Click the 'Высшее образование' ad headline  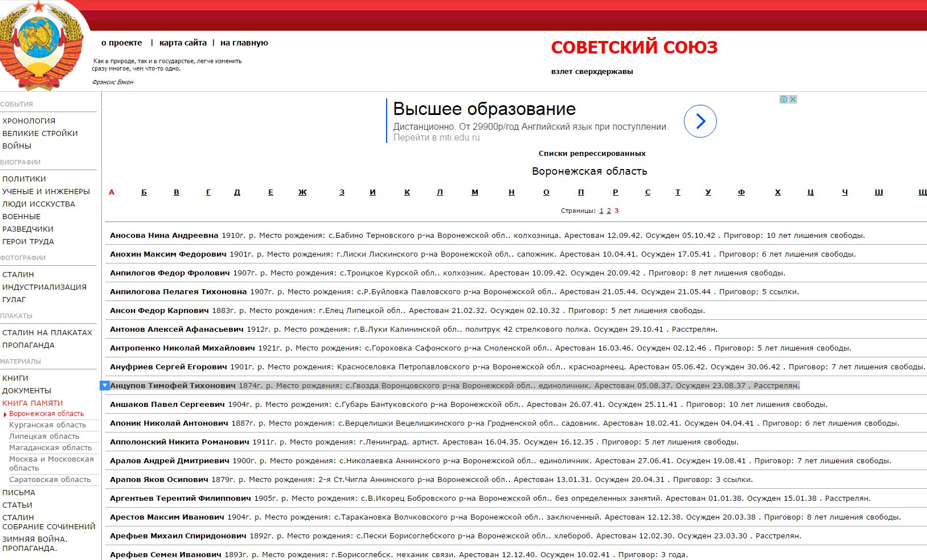coord(484,109)
